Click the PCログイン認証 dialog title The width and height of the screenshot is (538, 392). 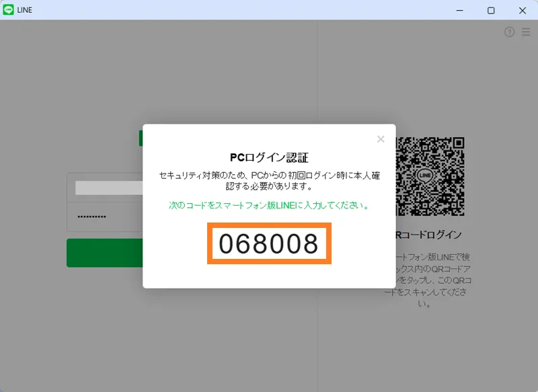[270, 158]
